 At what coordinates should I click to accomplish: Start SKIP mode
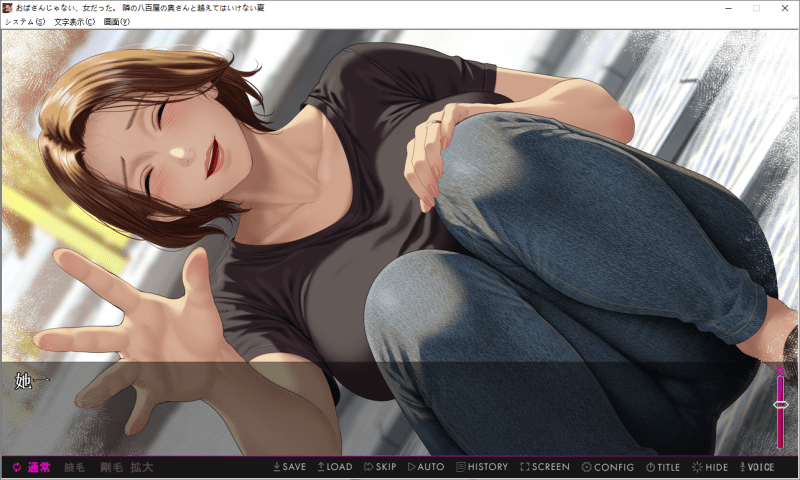(x=380, y=467)
